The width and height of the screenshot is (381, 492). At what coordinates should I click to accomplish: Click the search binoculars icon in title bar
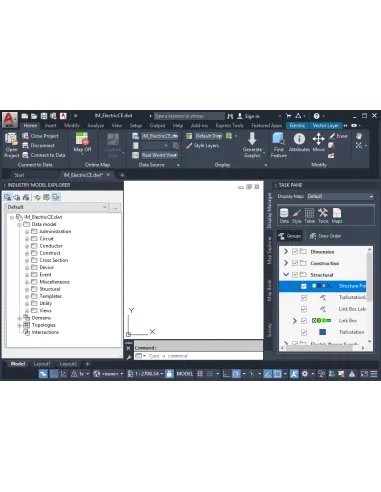point(230,116)
